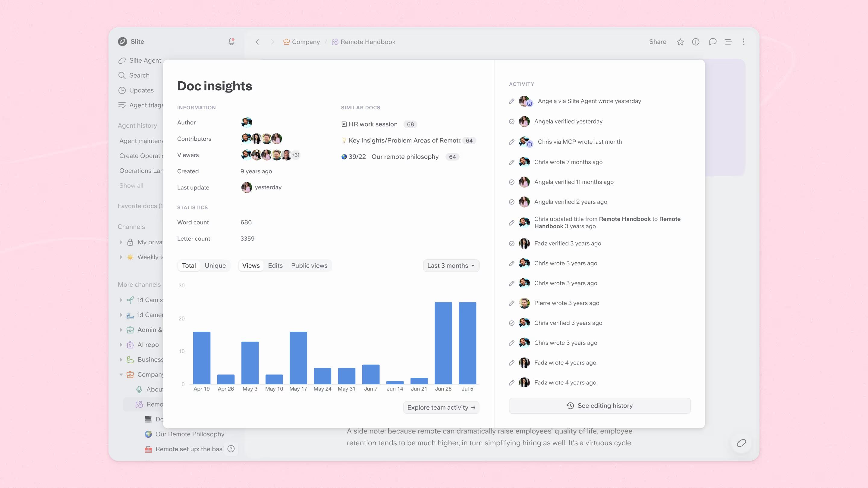Click the Jun 28 chart bar
Image resolution: width=868 pixels, height=488 pixels.
click(x=443, y=343)
